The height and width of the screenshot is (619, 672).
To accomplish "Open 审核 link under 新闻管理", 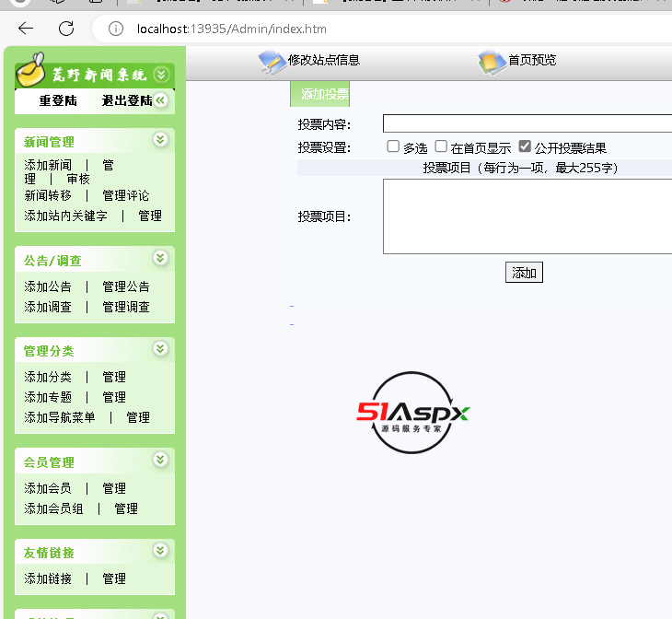I will (x=78, y=179).
